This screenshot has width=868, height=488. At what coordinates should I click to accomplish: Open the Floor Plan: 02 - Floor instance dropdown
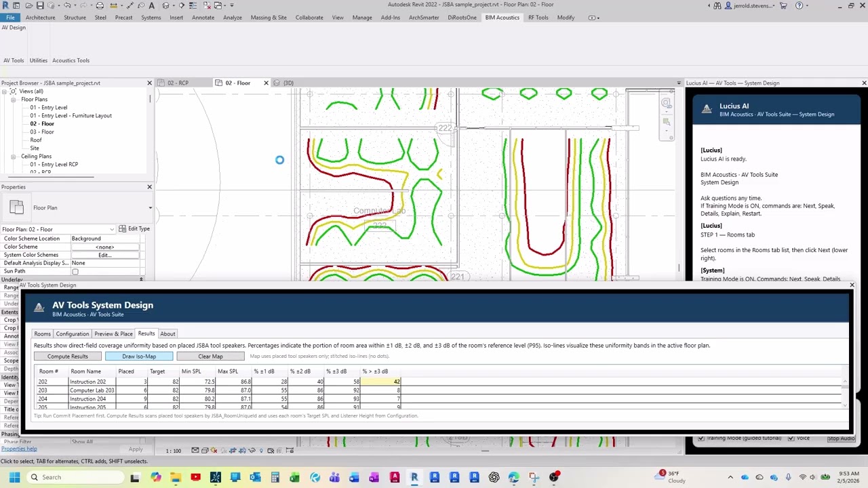coord(113,229)
